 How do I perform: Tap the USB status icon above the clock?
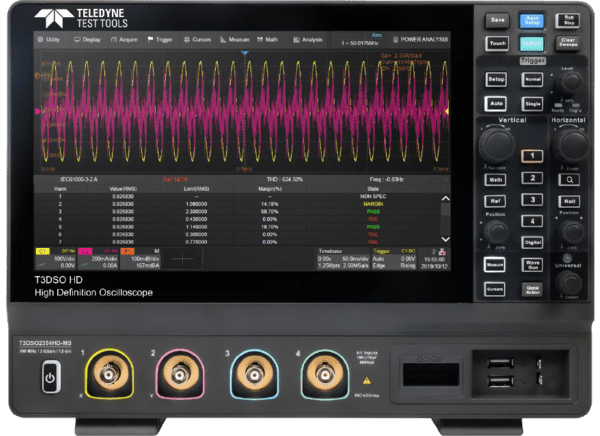434,251
